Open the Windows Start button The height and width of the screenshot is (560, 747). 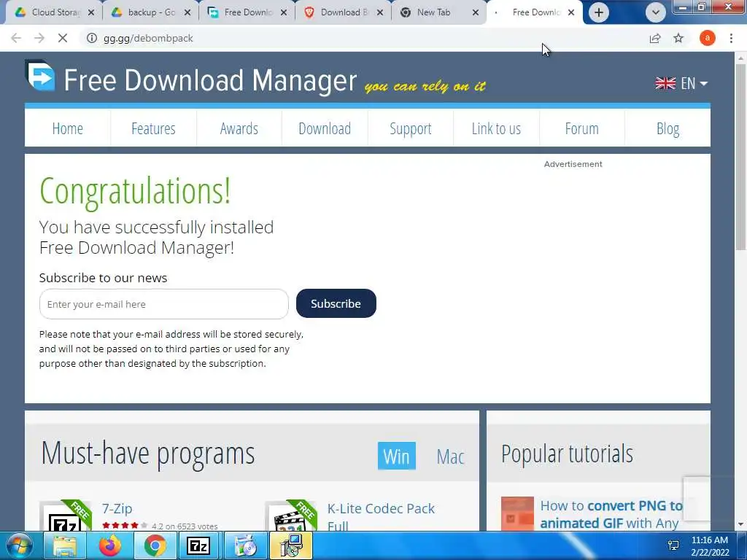tap(19, 545)
